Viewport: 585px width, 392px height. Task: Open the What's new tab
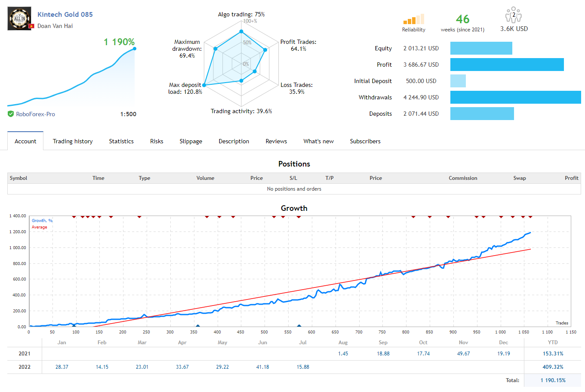[x=319, y=141]
